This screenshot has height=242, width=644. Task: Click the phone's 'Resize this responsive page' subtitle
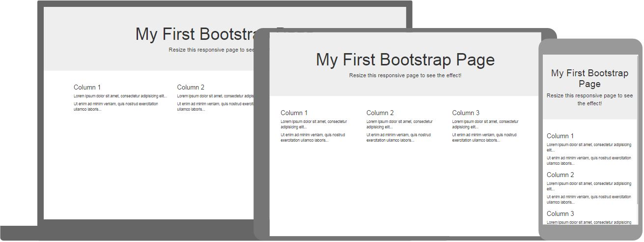pyautogui.click(x=589, y=99)
